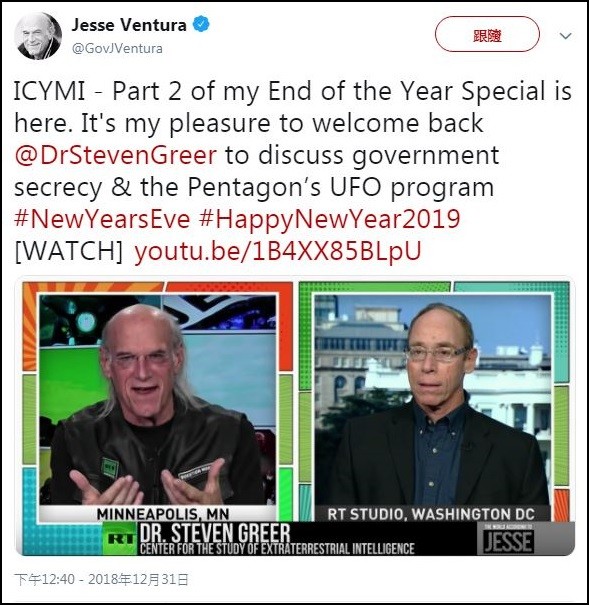Image resolution: width=589 pixels, height=605 pixels.
Task: Click the Center for Extraterrestrial Intelligence caption
Action: 277,549
